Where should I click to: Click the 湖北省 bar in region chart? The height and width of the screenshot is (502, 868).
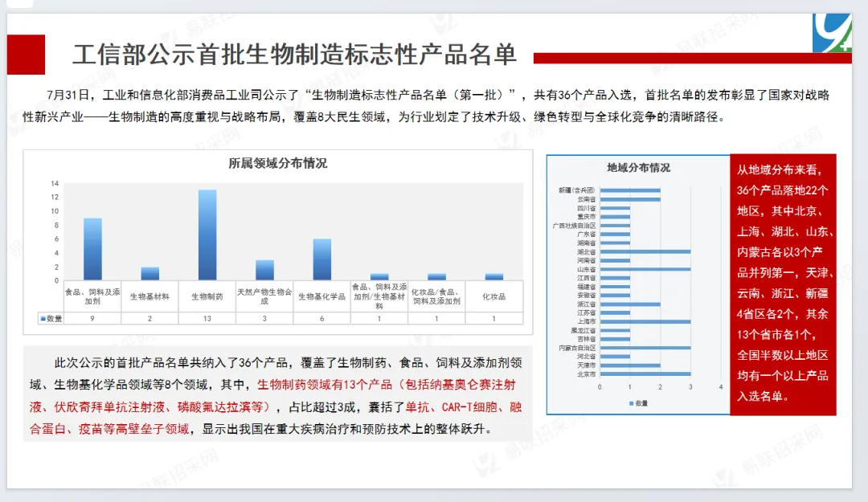click(x=645, y=252)
